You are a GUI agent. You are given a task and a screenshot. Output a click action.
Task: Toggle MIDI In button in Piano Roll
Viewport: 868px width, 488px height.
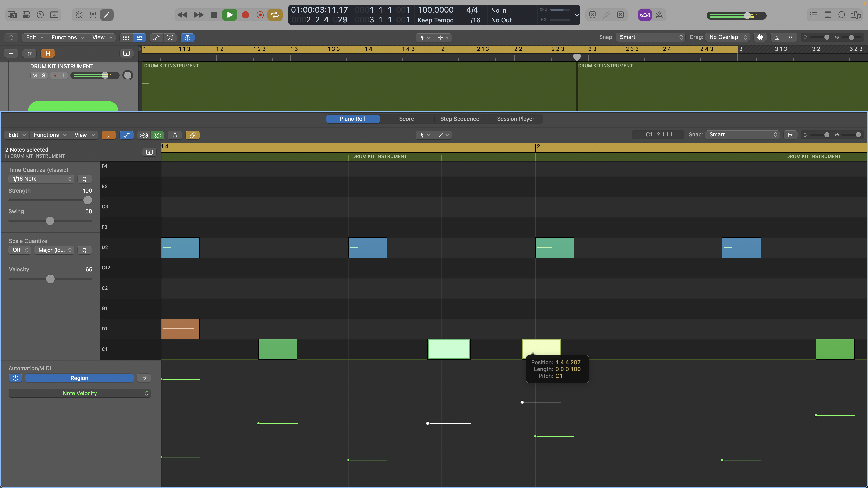click(144, 135)
